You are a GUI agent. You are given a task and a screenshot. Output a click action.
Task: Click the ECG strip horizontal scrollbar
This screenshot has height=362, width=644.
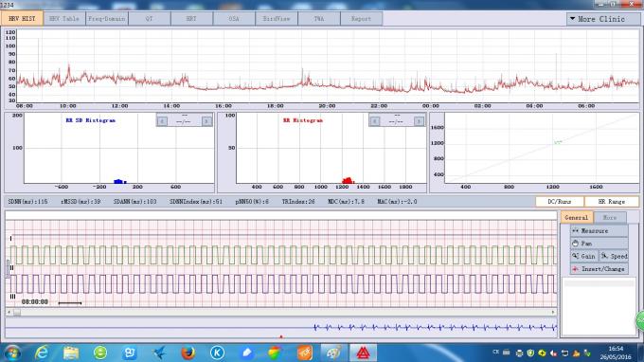pos(281,313)
